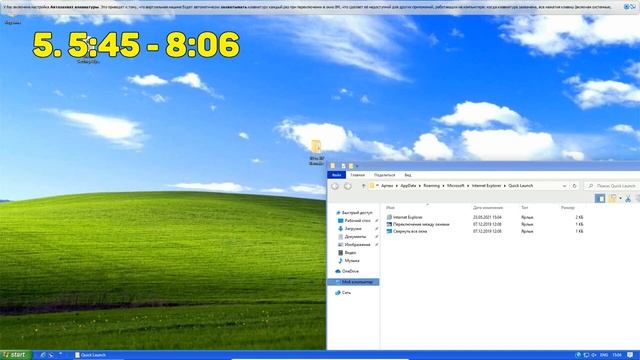640x360 pixels.
Task: Go forward using Explorer's forward arrow
Action: tap(347, 186)
